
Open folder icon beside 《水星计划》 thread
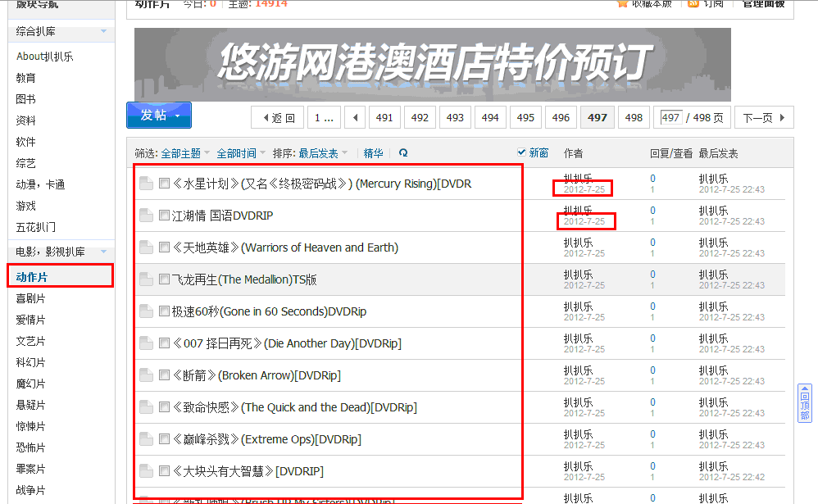coord(146,184)
